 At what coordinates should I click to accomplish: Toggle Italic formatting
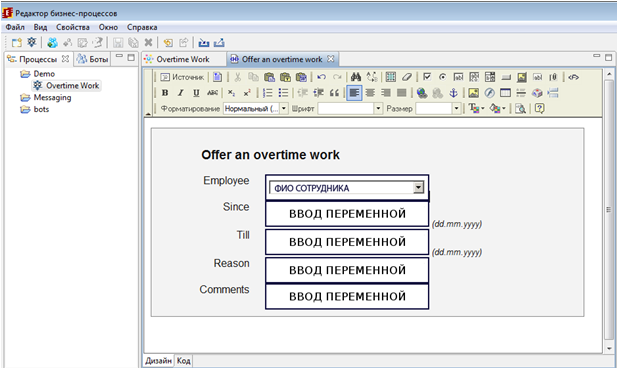coord(181,93)
